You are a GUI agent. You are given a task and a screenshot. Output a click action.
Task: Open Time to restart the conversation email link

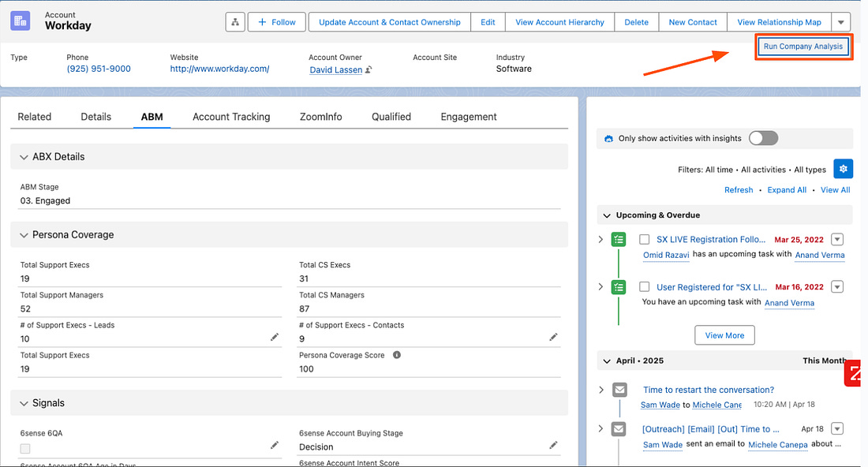[709, 390]
